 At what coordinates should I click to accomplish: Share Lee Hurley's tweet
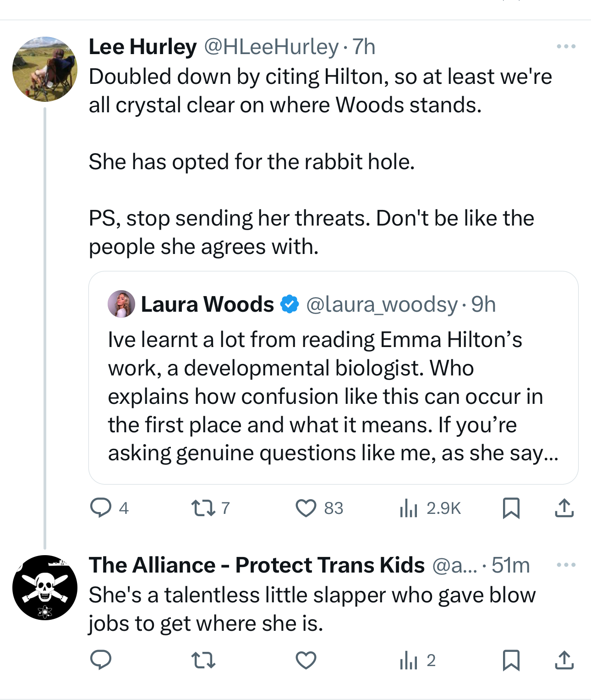click(564, 508)
